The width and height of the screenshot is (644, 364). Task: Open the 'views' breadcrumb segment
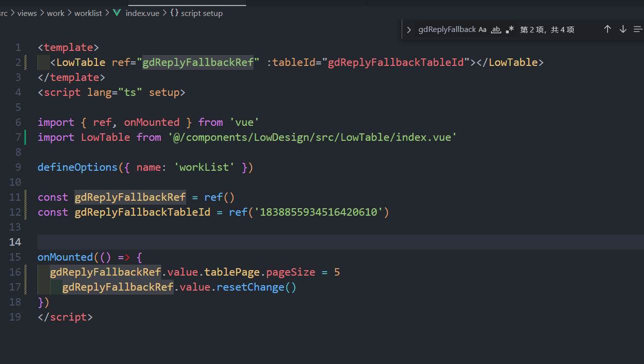(27, 13)
